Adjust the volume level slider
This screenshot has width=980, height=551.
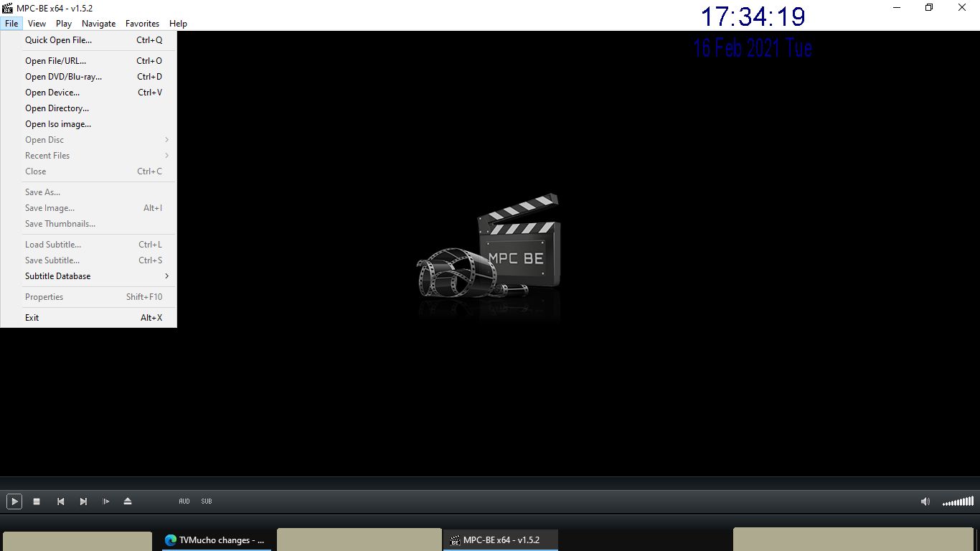click(958, 501)
